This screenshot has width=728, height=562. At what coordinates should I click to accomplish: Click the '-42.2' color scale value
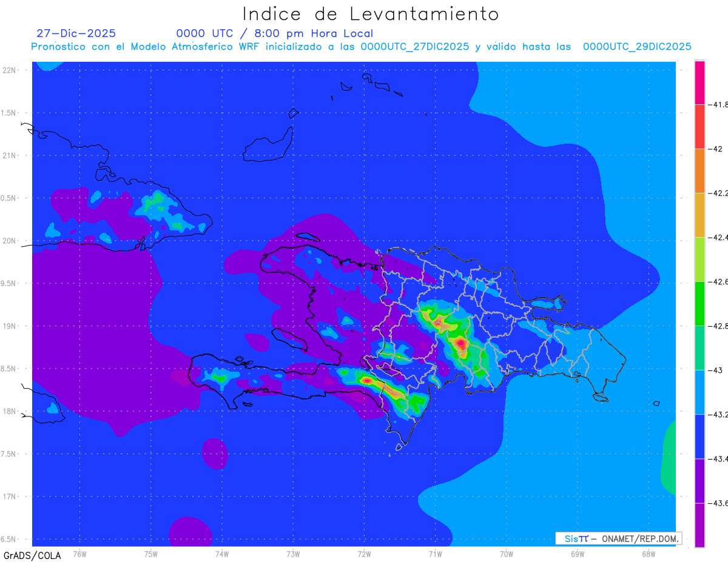tap(720, 193)
